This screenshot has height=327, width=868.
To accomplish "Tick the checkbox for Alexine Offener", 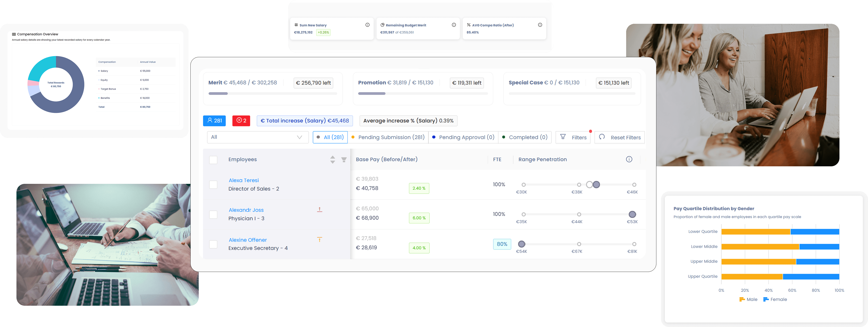I will coord(213,244).
